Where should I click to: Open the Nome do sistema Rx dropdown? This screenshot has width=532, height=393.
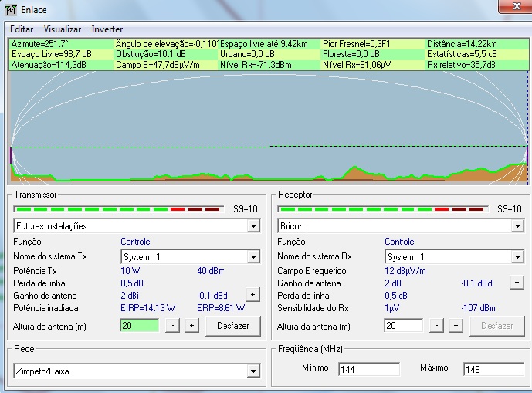(517, 256)
